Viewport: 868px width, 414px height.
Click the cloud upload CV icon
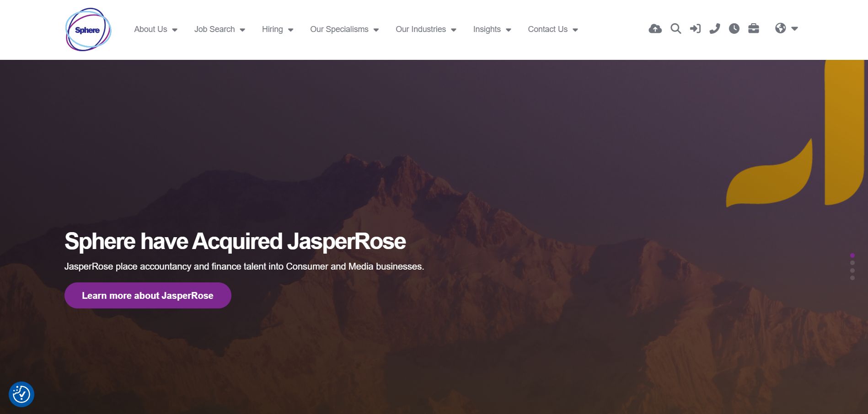click(x=655, y=28)
